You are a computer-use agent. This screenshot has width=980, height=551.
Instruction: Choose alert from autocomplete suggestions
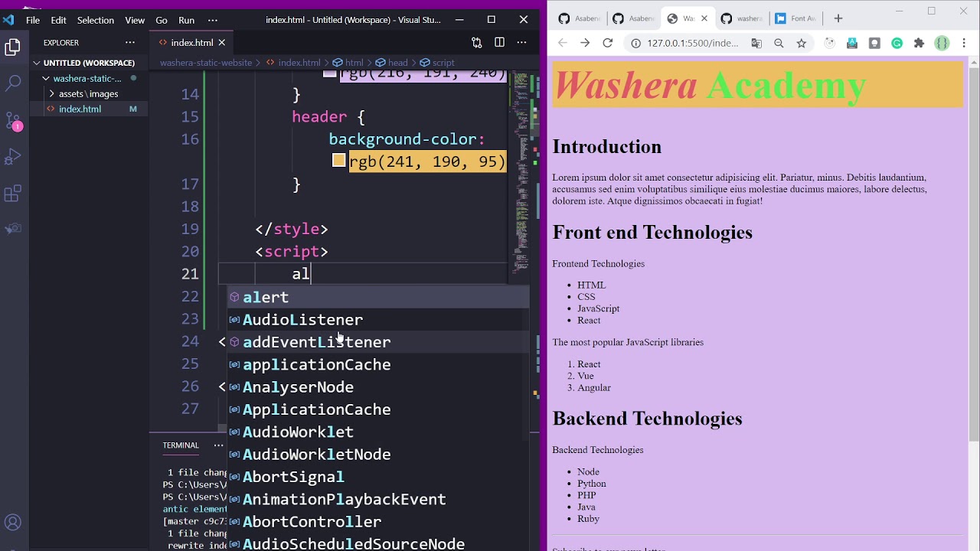pyautogui.click(x=377, y=297)
